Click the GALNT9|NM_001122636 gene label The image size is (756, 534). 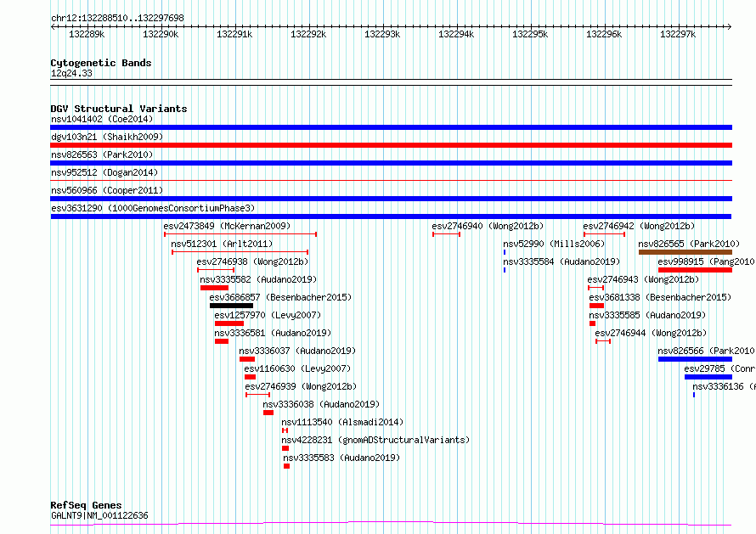point(99,515)
